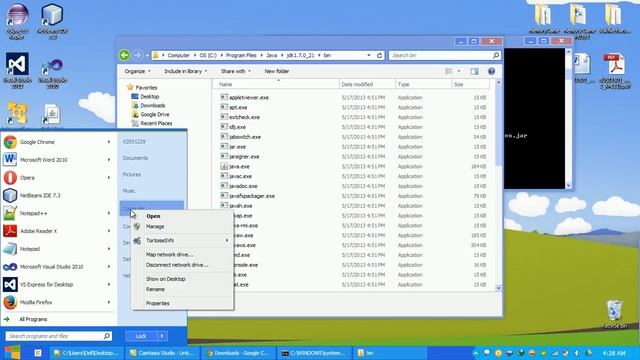Expand Microsoft Word 2010 jump list arrow
640x360 pixels.
109,160
